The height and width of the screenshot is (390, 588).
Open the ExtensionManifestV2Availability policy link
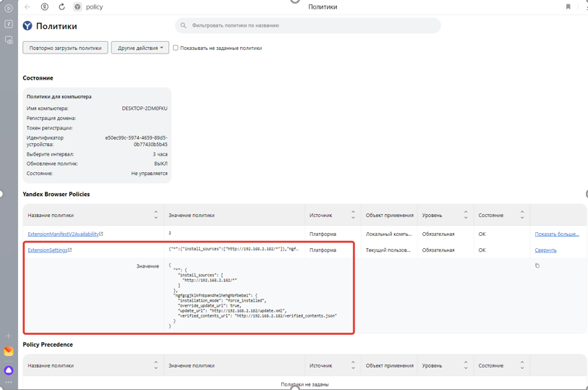point(63,234)
